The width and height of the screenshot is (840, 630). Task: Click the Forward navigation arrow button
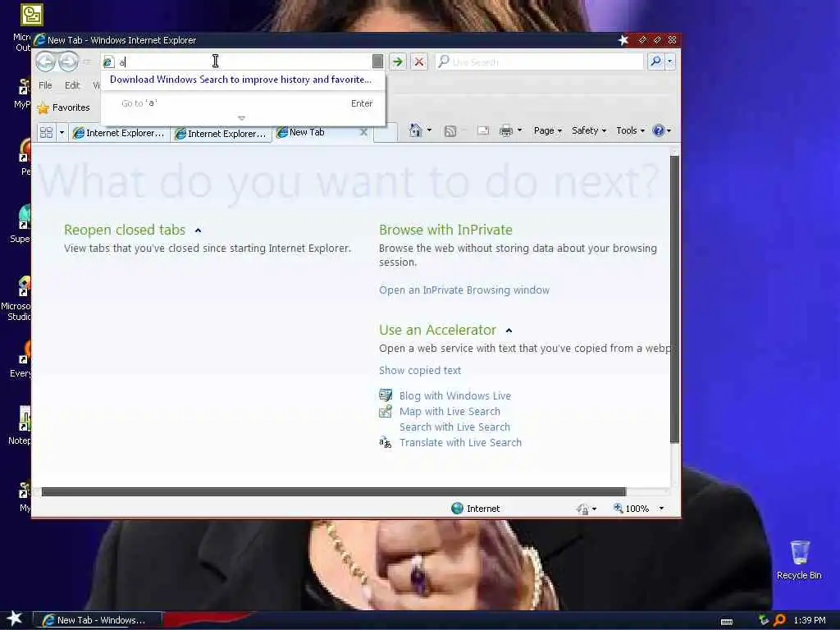[x=68, y=62]
